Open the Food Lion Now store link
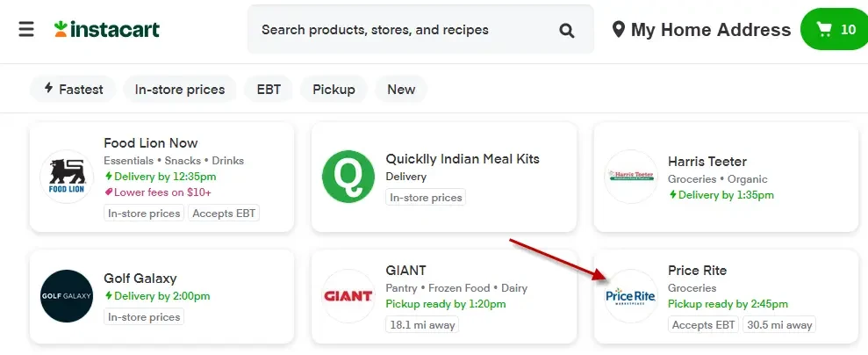This screenshot has width=868, height=355. pyautogui.click(x=151, y=143)
